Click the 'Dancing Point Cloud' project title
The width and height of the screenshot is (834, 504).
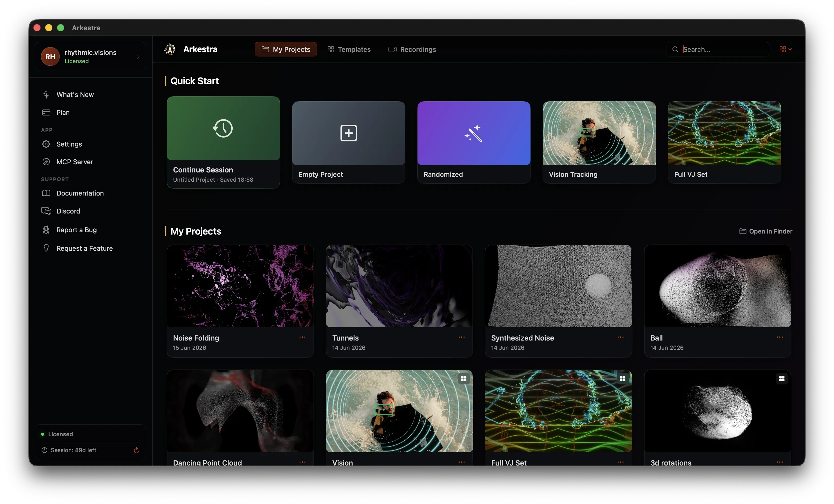(x=207, y=462)
